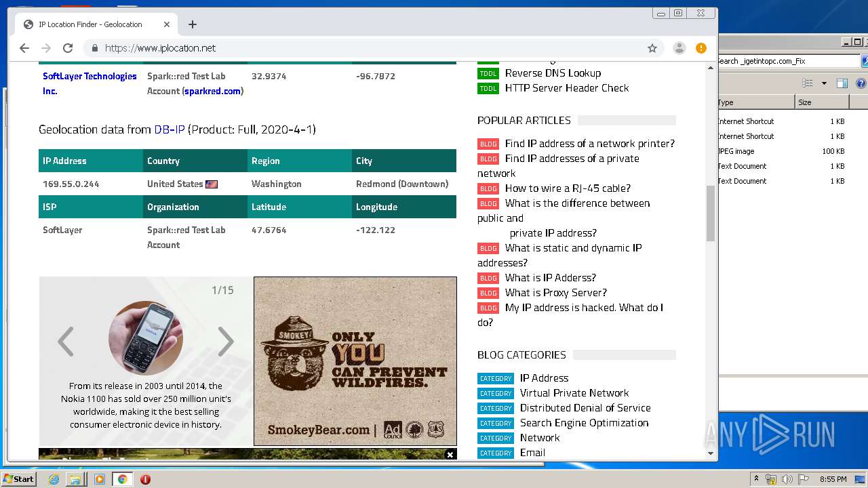The height and width of the screenshot is (488, 868).
Task: Show hidden system tray icons
Action: coord(756,479)
